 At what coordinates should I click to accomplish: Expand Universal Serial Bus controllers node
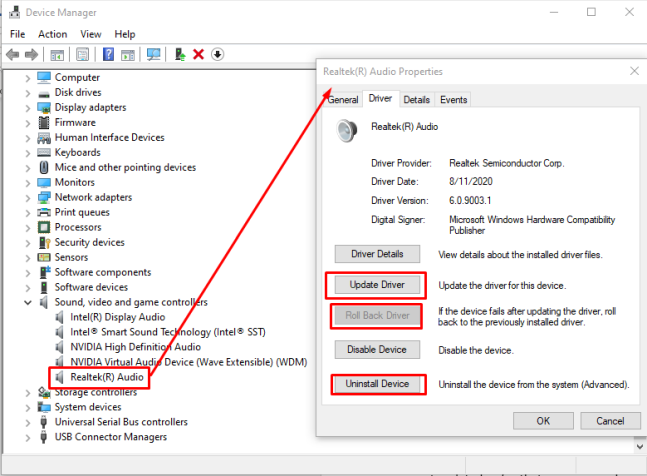[27, 423]
